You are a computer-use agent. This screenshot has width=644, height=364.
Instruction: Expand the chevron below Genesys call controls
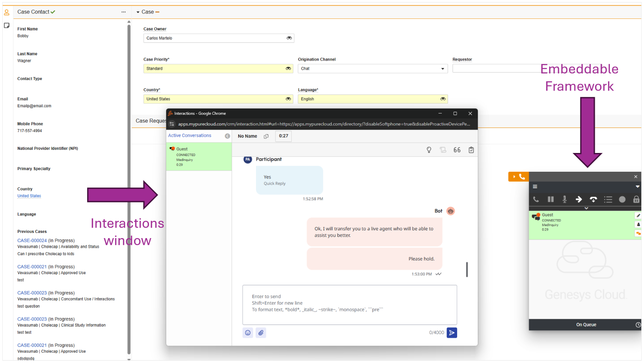tap(586, 208)
